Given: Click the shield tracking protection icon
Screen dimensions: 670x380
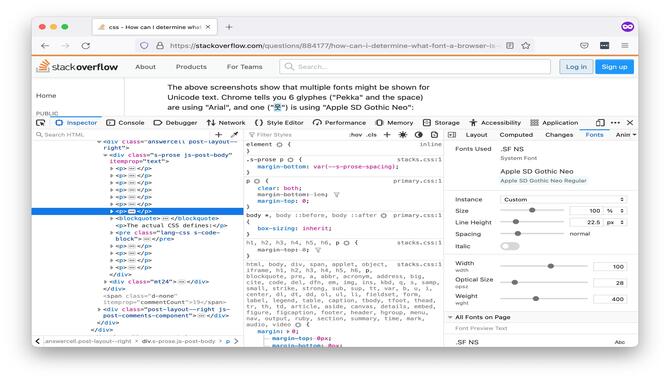Looking at the screenshot, I should (144, 46).
